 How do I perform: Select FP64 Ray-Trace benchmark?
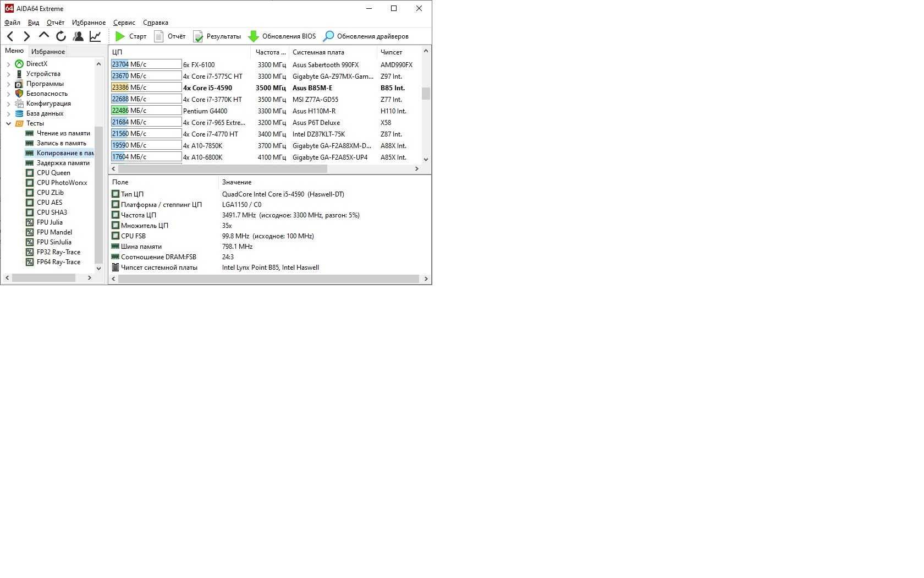click(53, 262)
